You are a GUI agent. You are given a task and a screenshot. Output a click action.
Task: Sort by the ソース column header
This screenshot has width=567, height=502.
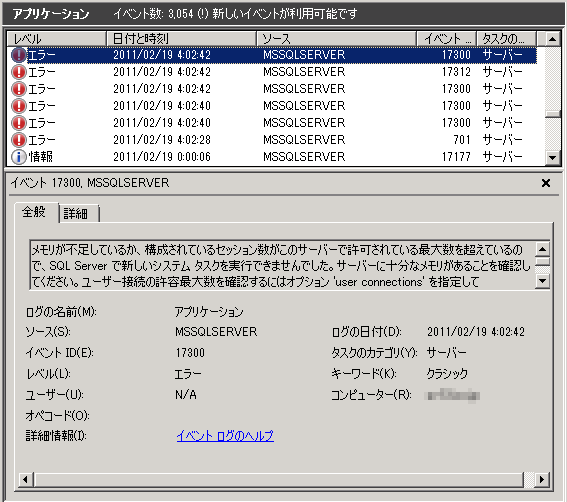pos(336,39)
